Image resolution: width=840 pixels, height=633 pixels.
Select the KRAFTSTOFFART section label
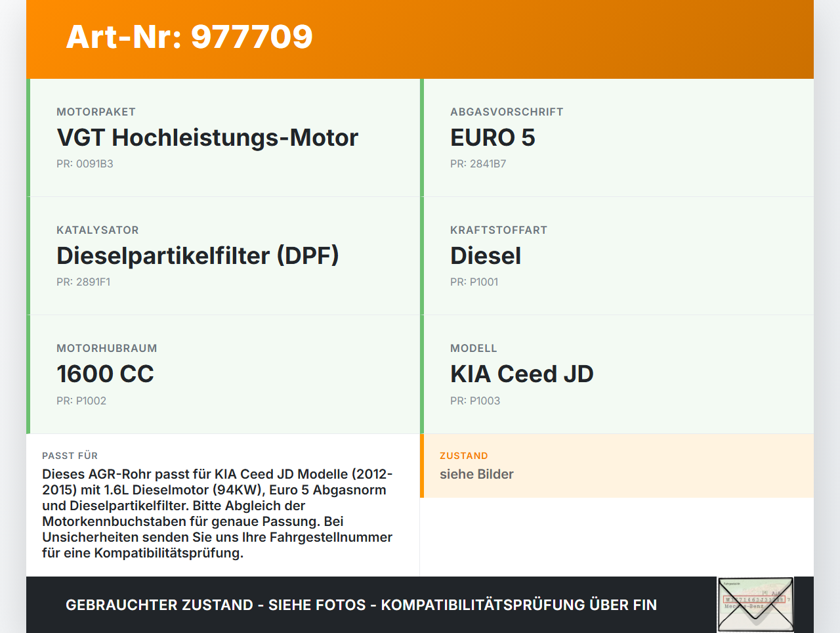pos(498,230)
